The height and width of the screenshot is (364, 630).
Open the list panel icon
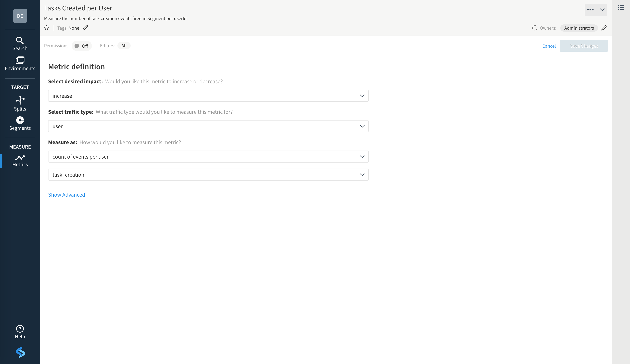621,7
